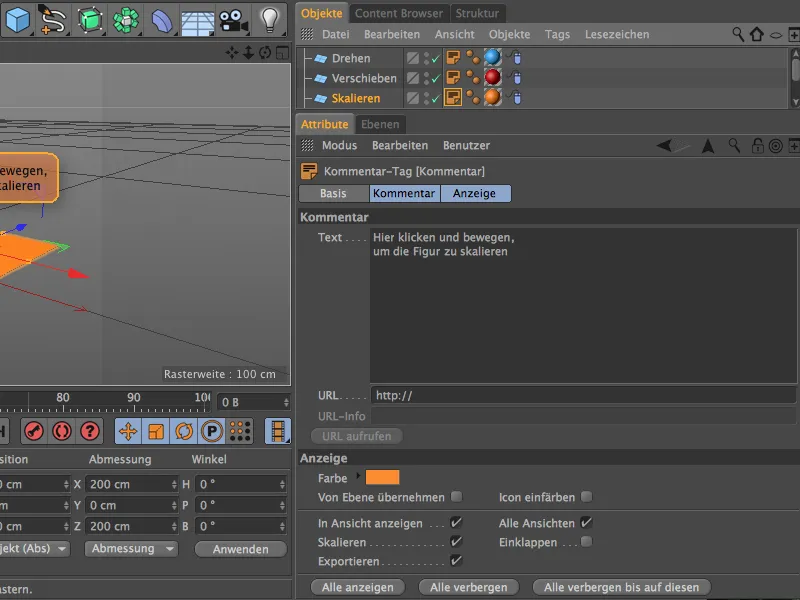The image size is (800, 600).
Task: Toggle Exportieren checkbox
Action: click(456, 561)
